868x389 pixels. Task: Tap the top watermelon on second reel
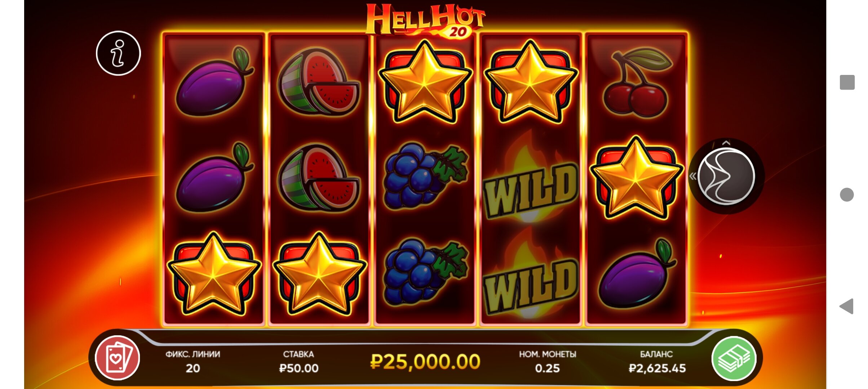point(319,82)
